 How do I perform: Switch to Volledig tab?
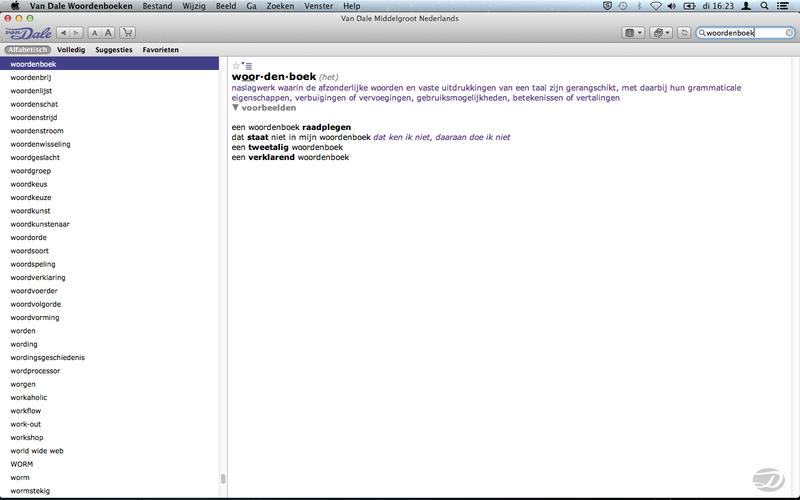[x=71, y=49]
